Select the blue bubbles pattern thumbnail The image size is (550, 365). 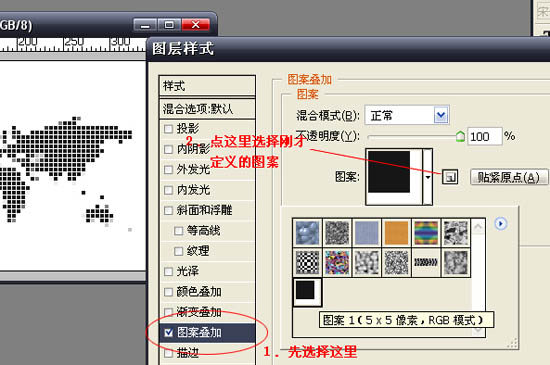[x=307, y=232]
